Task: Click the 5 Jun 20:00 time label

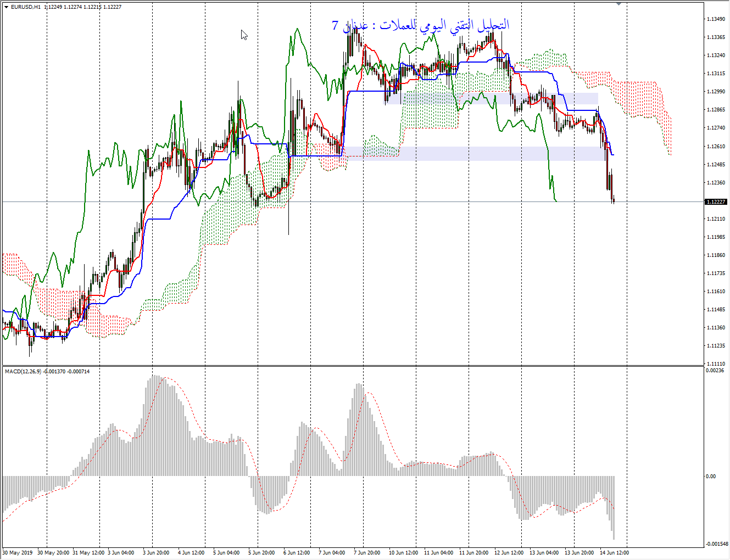Action: pyautogui.click(x=261, y=553)
